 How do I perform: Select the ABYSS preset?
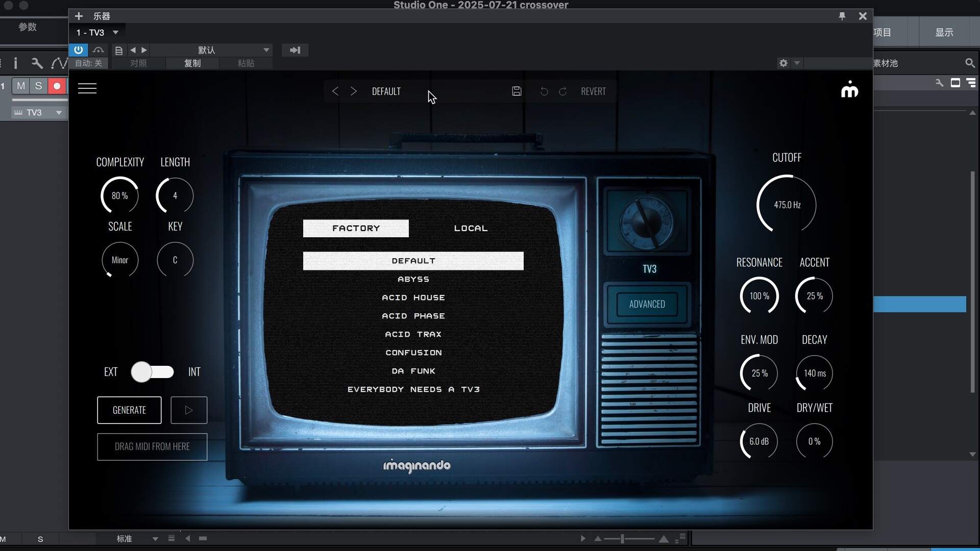[413, 280]
